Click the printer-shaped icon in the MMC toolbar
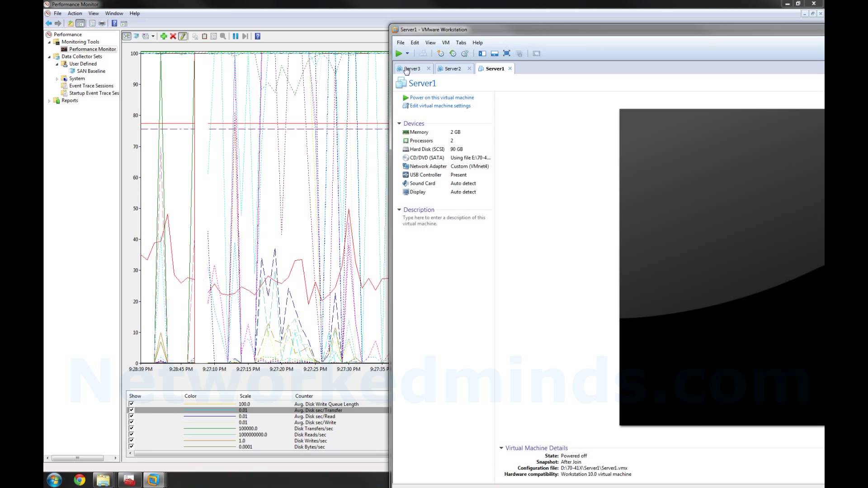 [x=102, y=23]
